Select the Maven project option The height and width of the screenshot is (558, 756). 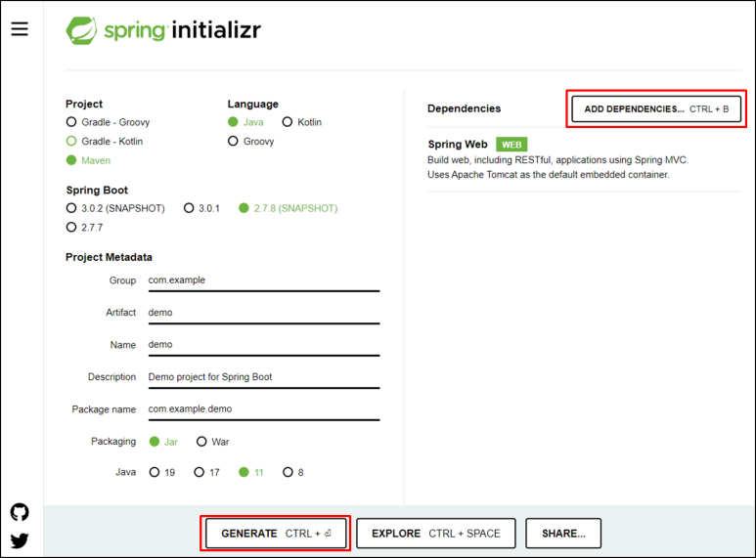click(x=88, y=160)
